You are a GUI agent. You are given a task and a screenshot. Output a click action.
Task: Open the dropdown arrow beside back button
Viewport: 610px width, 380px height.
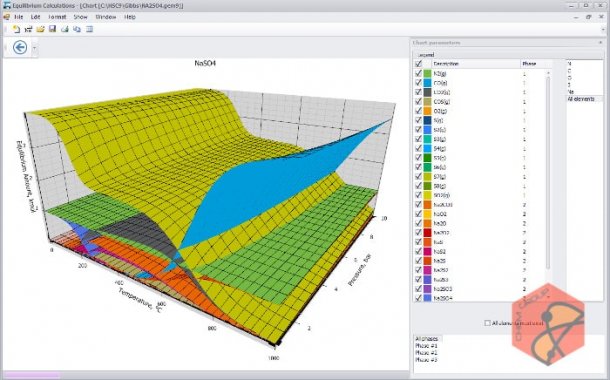click(x=34, y=48)
